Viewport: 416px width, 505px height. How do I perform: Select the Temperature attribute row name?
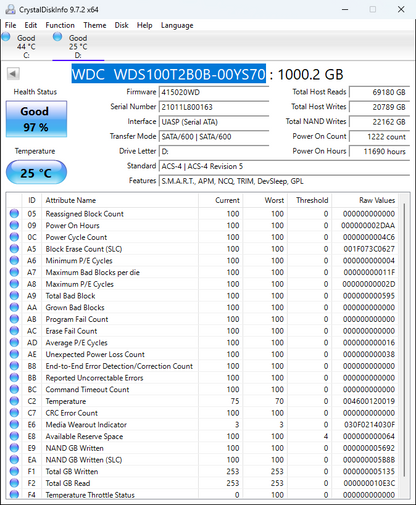(x=66, y=401)
